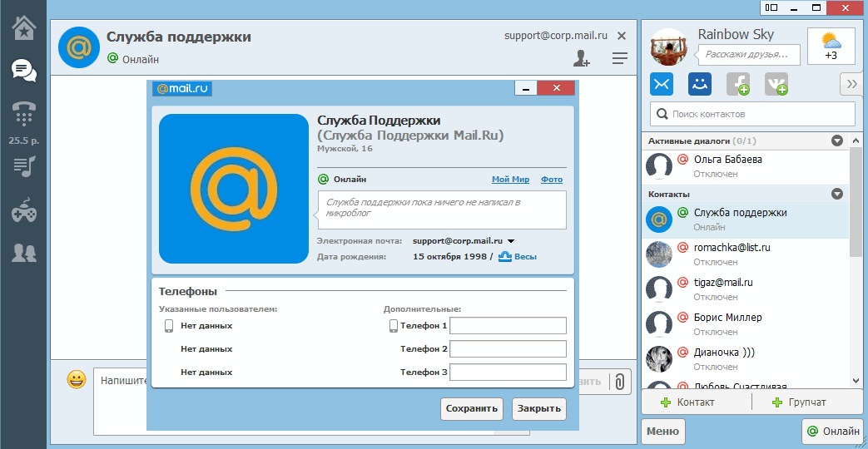Open the games controller icon
Screen dimensions: 868x449
pos(24,211)
